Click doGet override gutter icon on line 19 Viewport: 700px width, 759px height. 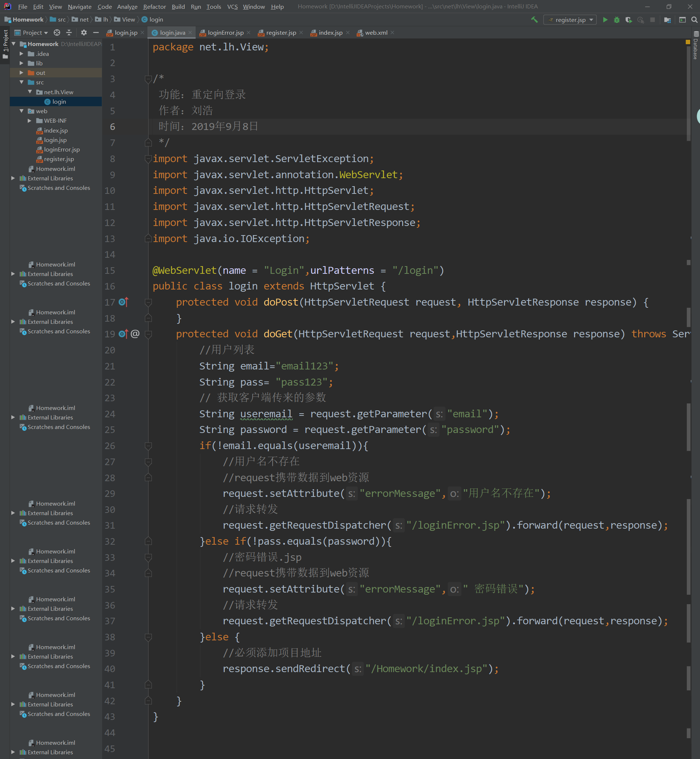pyautogui.click(x=123, y=334)
